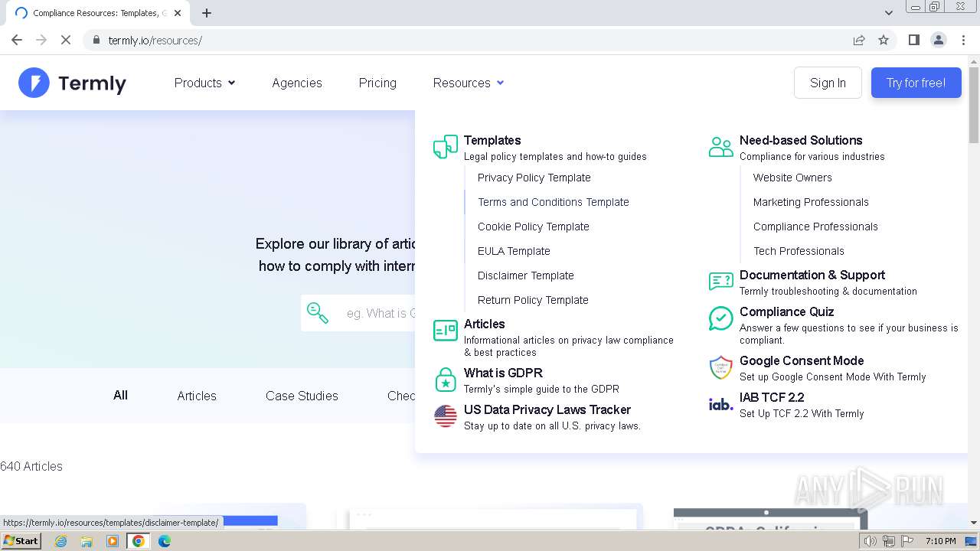Viewport: 980px width, 551px height.
Task: Stop page loading in browser toolbar
Action: point(66,40)
